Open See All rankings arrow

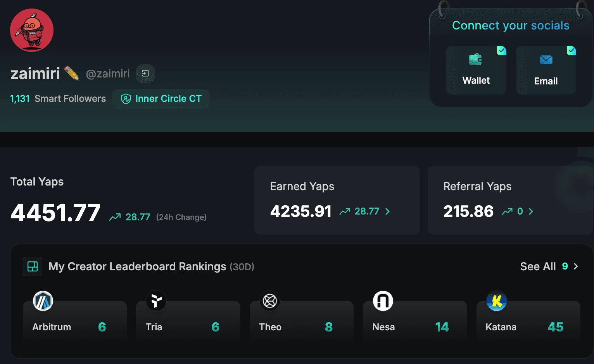coord(576,266)
